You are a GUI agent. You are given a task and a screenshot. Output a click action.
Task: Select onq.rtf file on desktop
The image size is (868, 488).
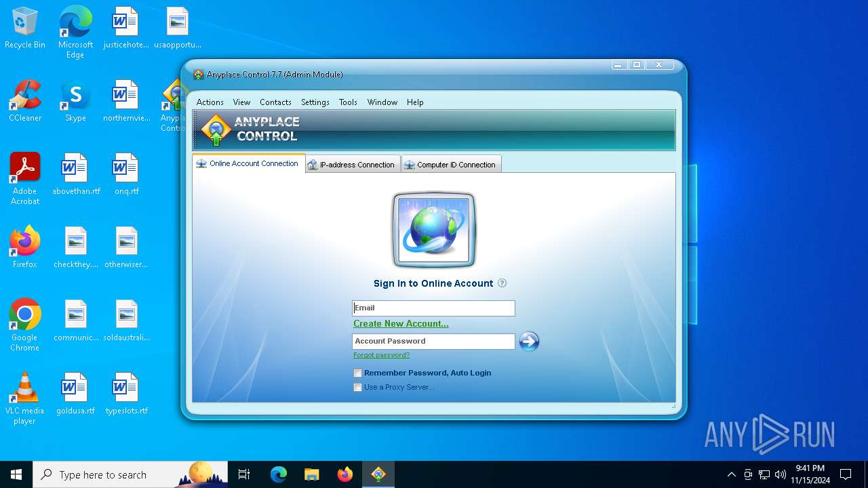126,175
